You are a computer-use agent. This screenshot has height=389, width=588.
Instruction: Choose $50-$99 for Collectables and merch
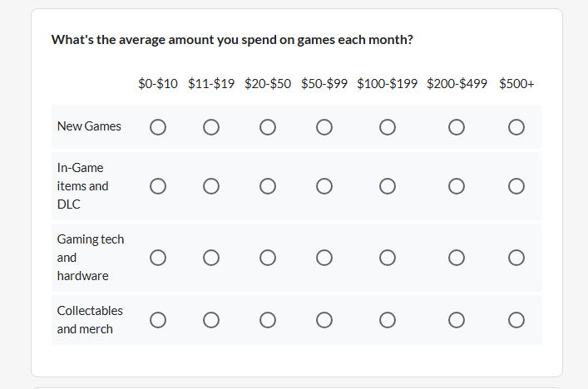(x=324, y=320)
